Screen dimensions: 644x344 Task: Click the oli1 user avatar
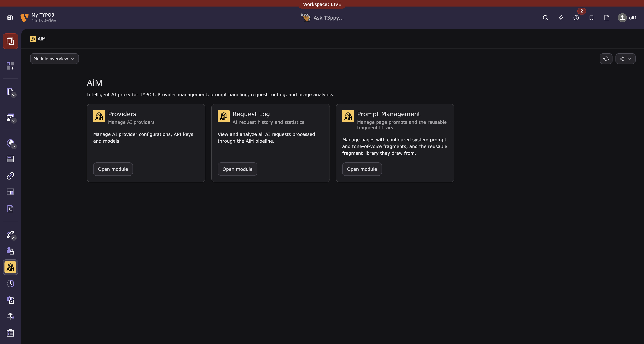(x=622, y=18)
